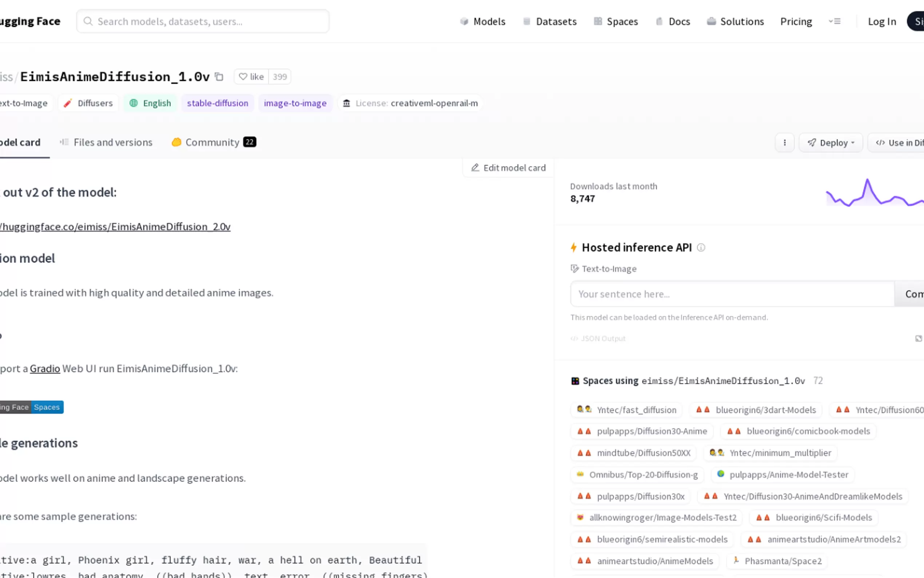Open the three-dot options menu

point(785,143)
